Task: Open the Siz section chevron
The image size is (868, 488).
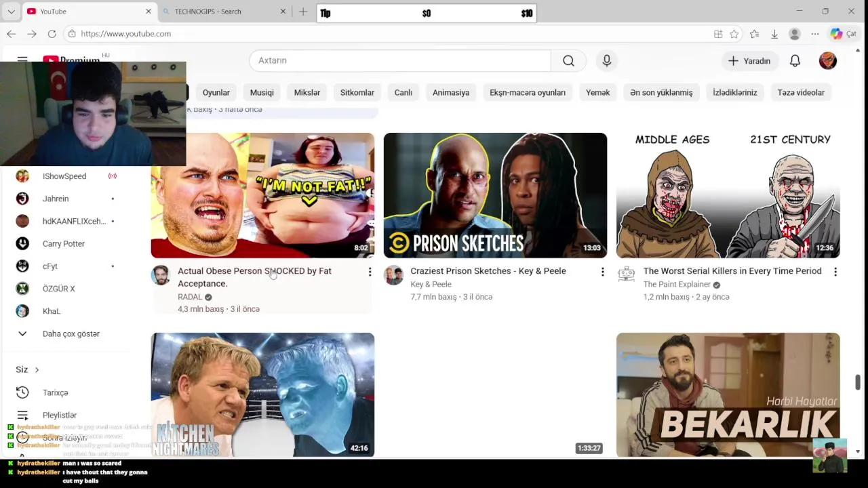Action: click(x=37, y=369)
